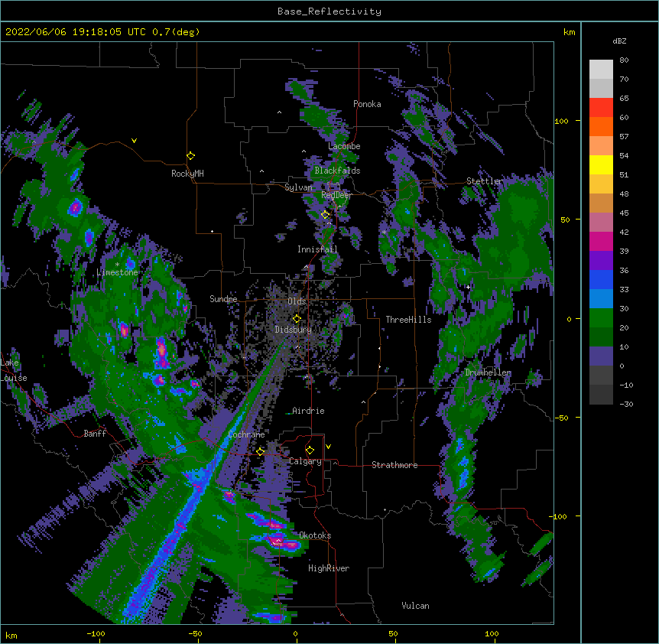The image size is (659, 644).
Task: Click the yellow diamond marker directly above Calgary label
Action: coord(310,450)
